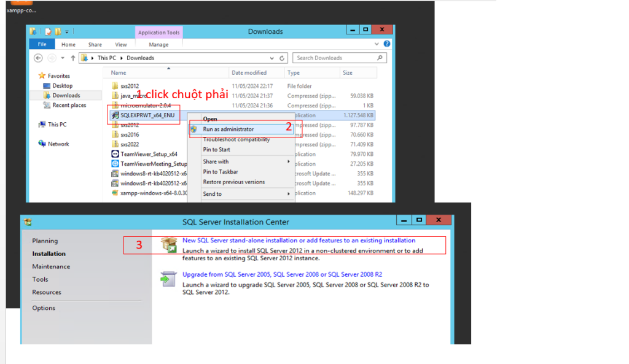Sort files by the Type column header
This screenshot has height=364, width=629.
[293, 72]
